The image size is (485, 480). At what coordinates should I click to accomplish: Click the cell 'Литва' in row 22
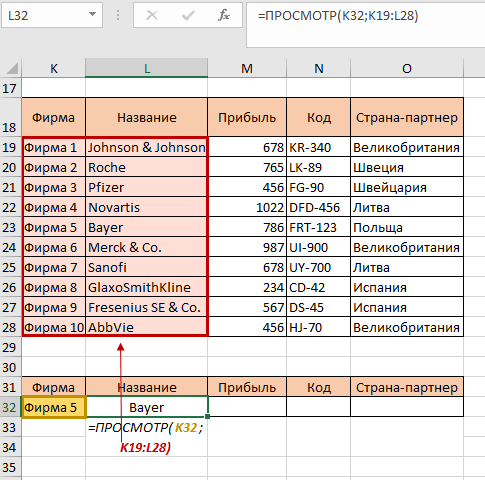407,207
